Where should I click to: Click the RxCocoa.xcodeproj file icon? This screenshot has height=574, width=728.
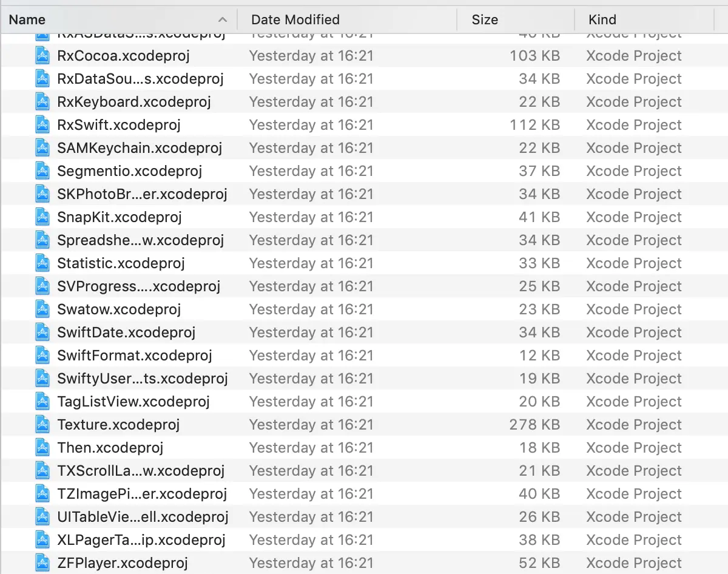click(42, 56)
